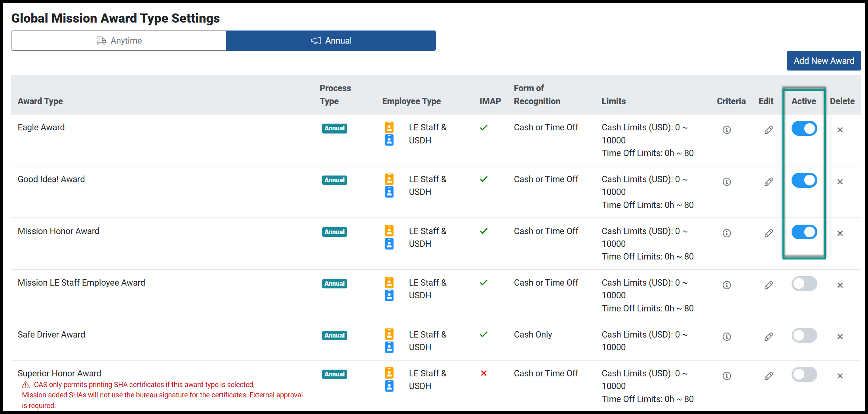
Task: Edit the Superior Honor Award
Action: [x=769, y=376]
